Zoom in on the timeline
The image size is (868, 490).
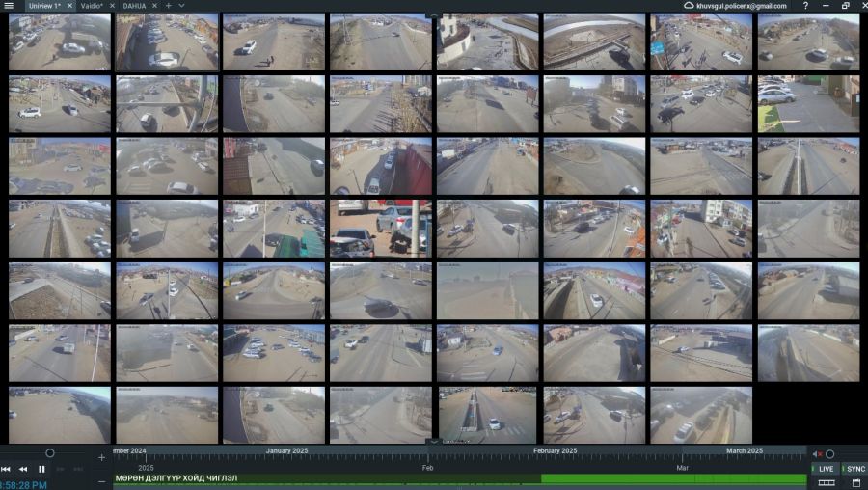tap(102, 457)
